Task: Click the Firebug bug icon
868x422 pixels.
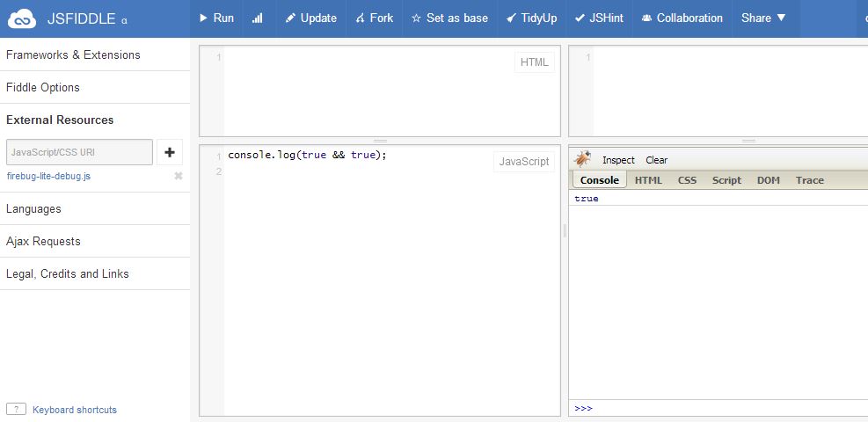Action: click(582, 159)
